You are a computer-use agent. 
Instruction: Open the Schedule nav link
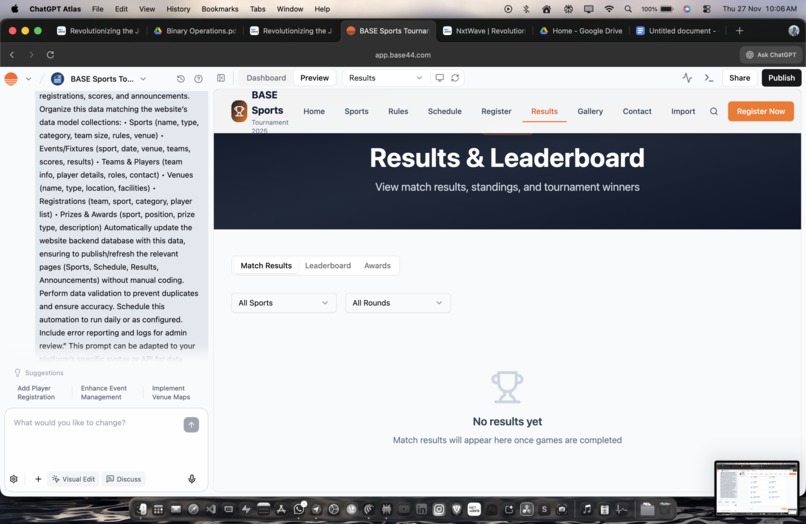pos(445,111)
